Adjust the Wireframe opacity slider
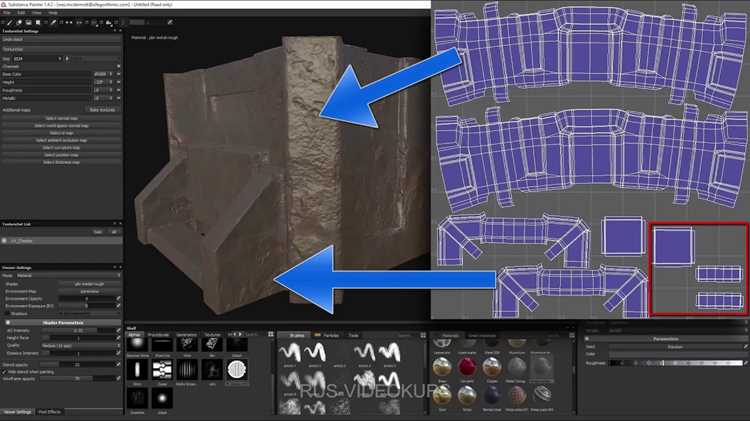Image resolution: width=750 pixels, height=421 pixels. pos(78,378)
